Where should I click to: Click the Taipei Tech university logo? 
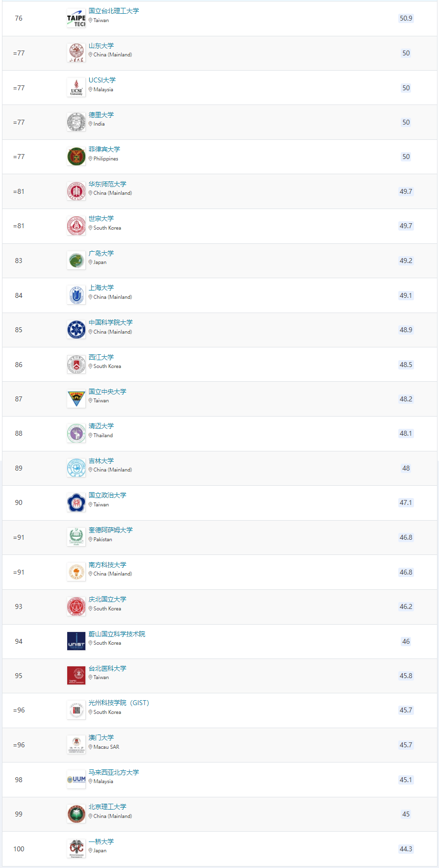(76, 19)
